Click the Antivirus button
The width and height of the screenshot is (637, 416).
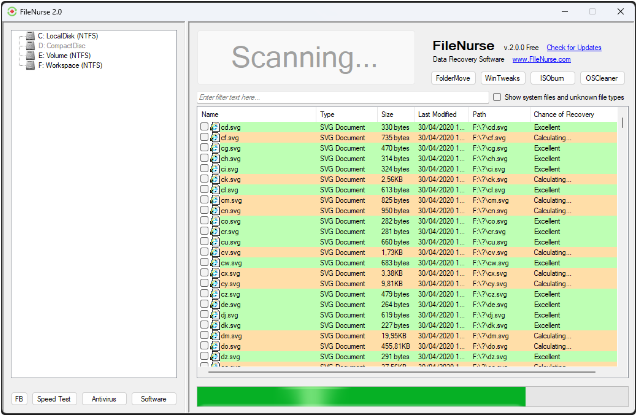[x=104, y=399]
